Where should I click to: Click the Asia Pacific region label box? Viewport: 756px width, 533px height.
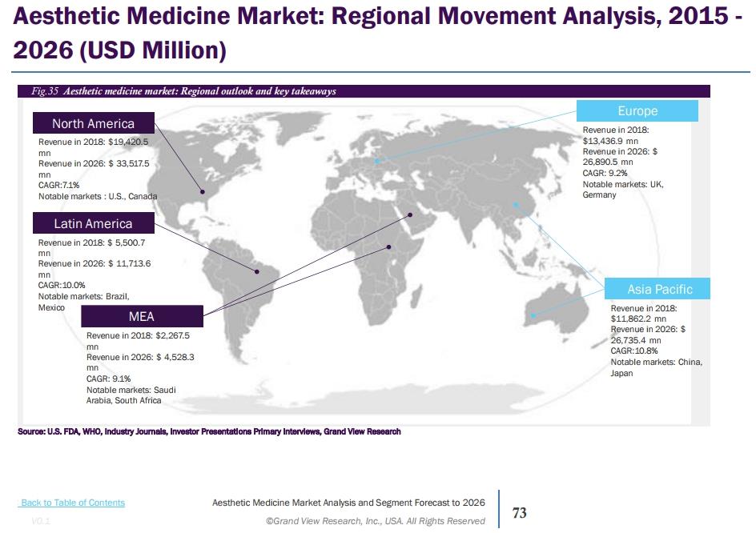coord(659,289)
